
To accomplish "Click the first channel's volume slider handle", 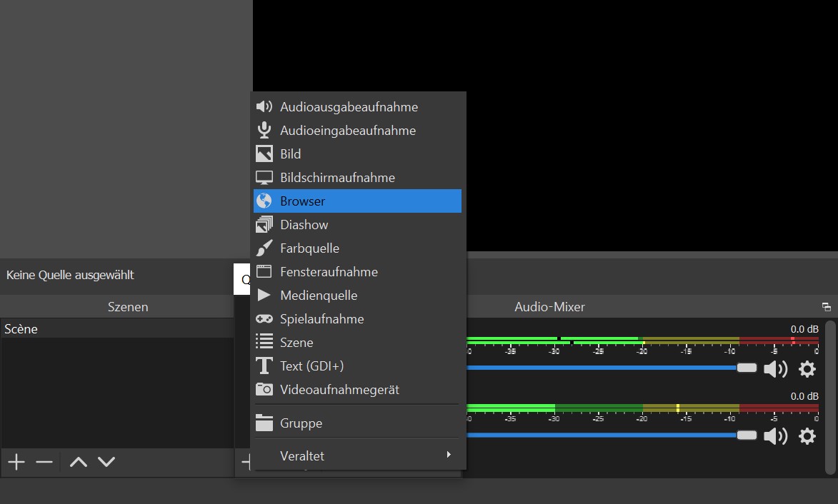I will coord(747,368).
